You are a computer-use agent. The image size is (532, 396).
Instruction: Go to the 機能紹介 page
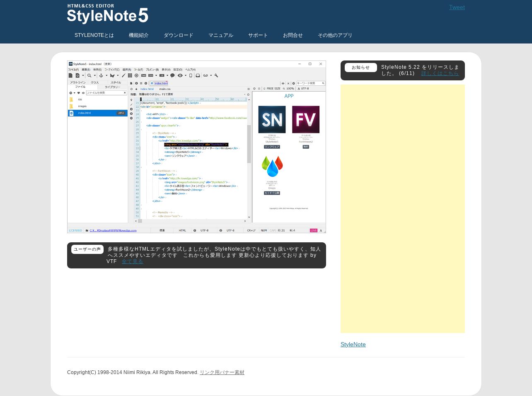coord(139,35)
